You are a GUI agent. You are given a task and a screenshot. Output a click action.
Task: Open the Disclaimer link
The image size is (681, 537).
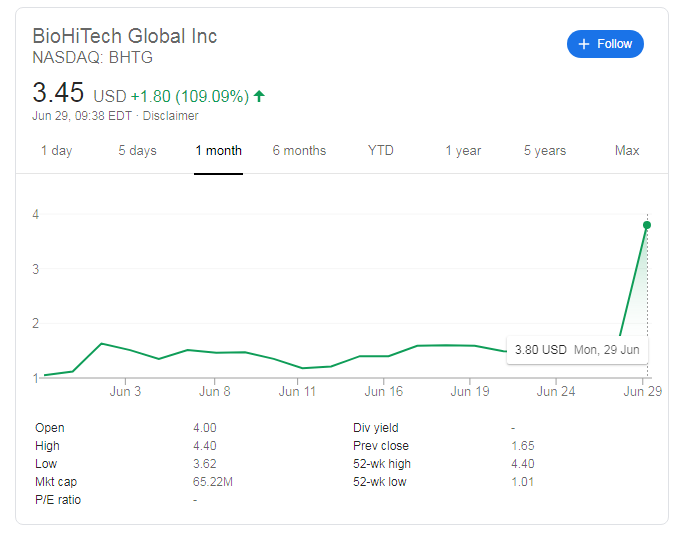[x=170, y=116]
